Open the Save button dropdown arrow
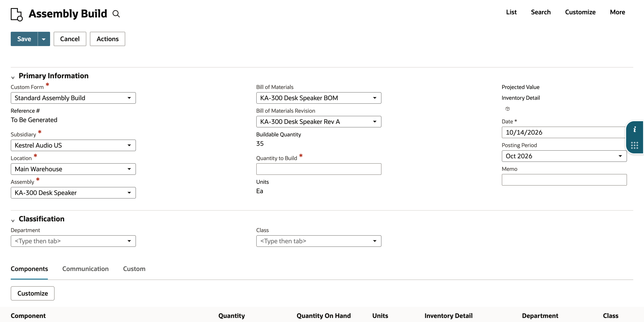 (x=44, y=39)
